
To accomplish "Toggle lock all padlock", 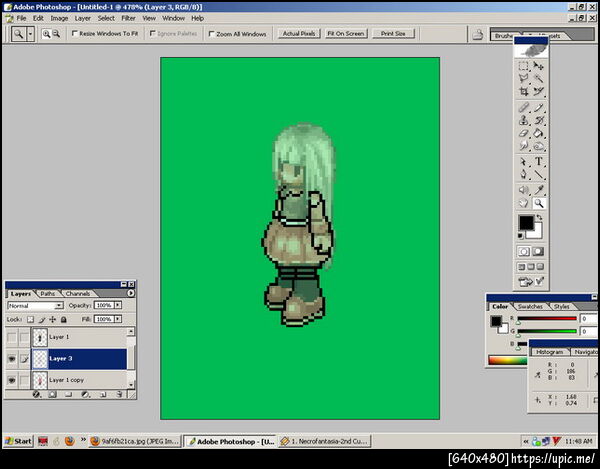I will point(64,319).
